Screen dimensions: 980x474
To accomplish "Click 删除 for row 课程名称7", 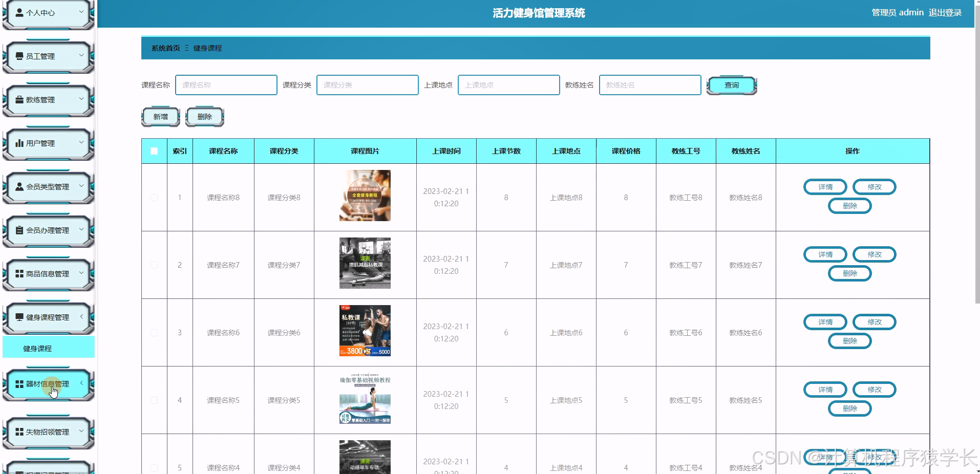I will (850, 273).
